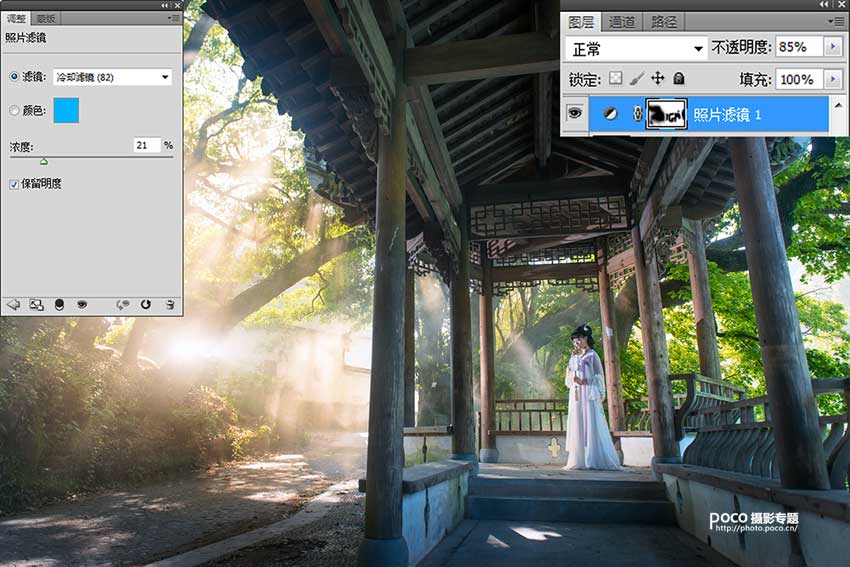Switch to the 蒙版 tab
The height and width of the screenshot is (567, 850).
pyautogui.click(x=45, y=18)
